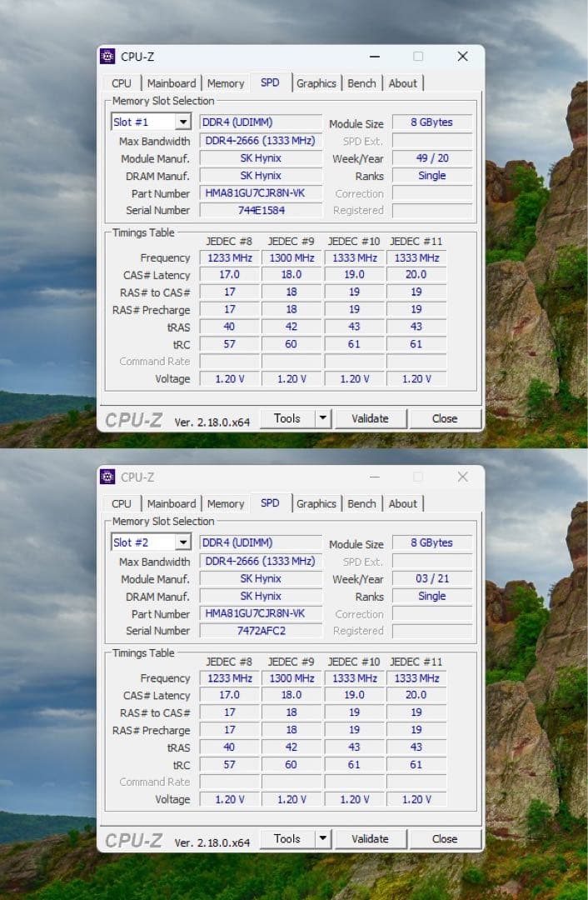This screenshot has width=588, height=900.
Task: Click the Close button in the Slot #1 window
Action: (x=445, y=418)
